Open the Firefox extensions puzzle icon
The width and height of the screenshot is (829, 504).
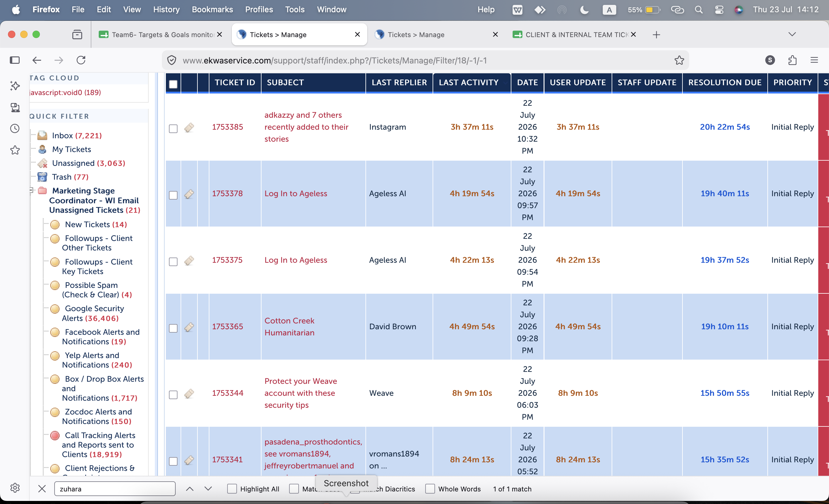tap(792, 60)
